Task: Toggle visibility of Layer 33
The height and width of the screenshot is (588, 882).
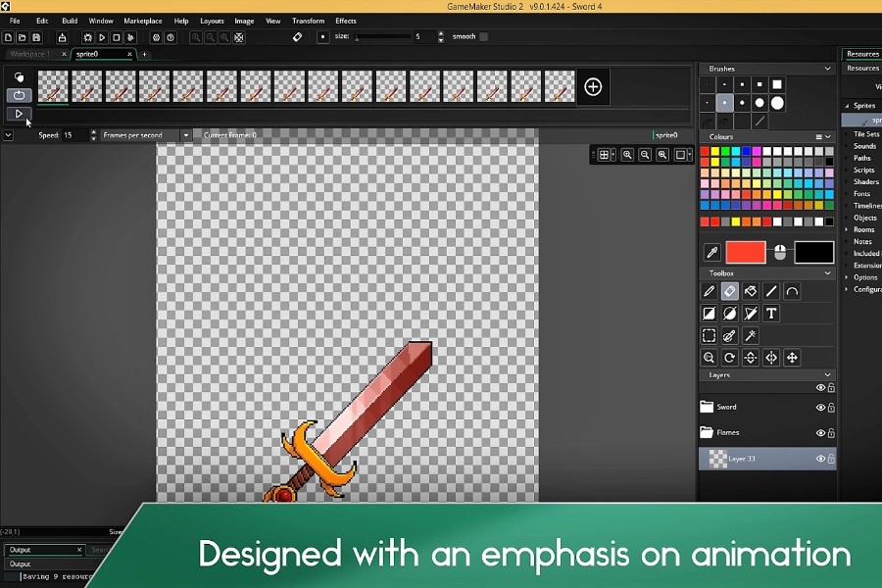Action: [x=820, y=459]
